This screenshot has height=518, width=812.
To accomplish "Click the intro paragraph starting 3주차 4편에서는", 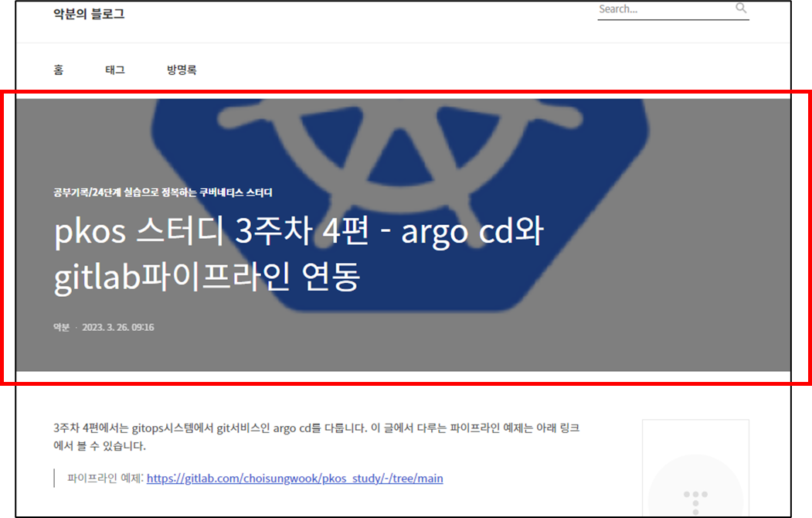I will tap(317, 437).
